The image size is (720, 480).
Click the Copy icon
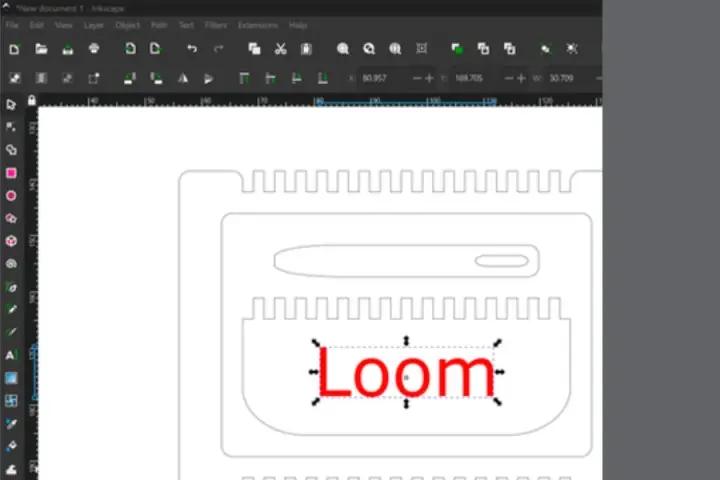(254, 49)
